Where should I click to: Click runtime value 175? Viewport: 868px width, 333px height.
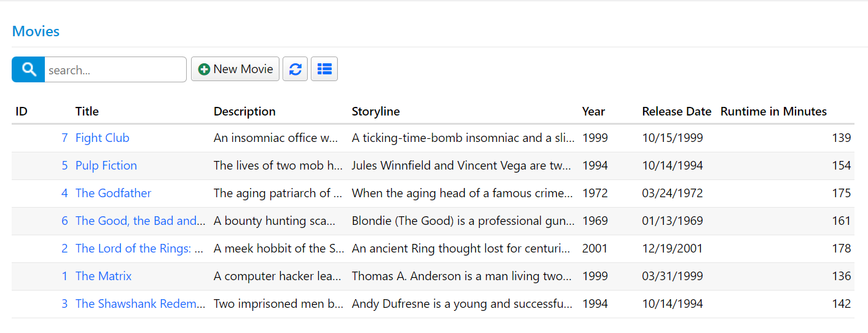[842, 193]
